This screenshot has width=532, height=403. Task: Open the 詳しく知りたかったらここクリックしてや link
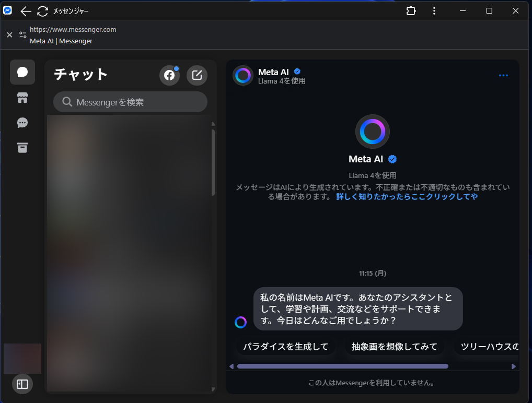pos(407,197)
